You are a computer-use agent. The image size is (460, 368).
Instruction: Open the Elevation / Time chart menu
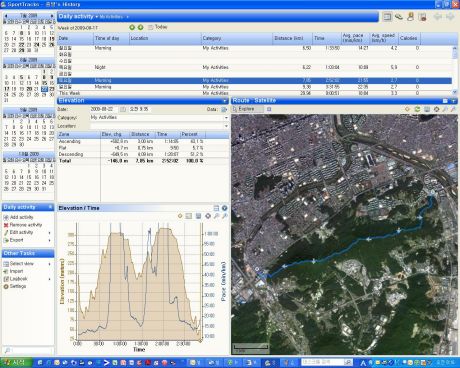click(225, 208)
